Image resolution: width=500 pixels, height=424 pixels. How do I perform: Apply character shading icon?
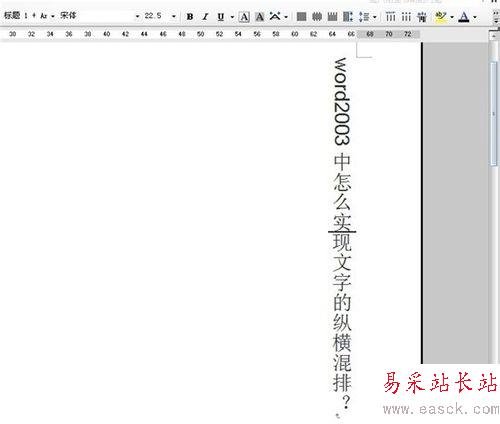point(260,16)
